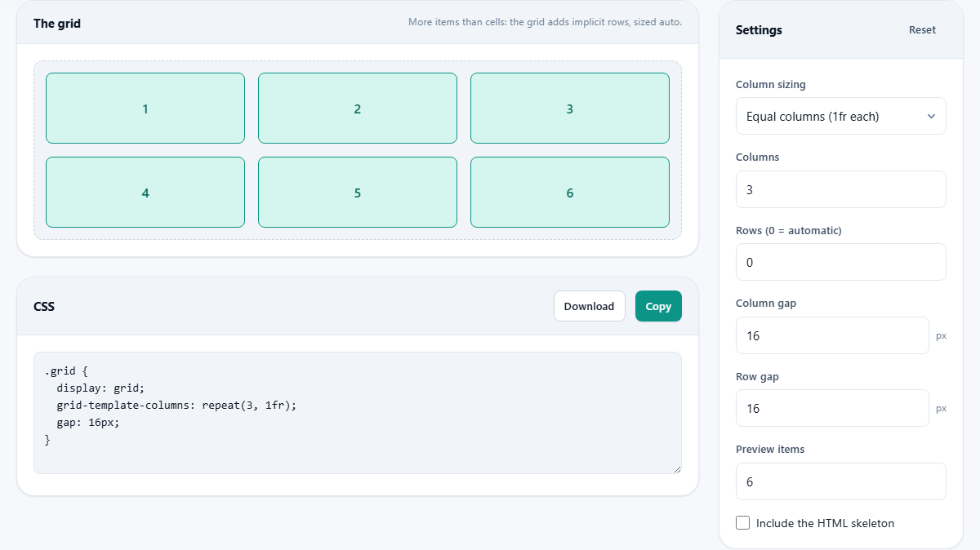Click the "Column gap" label
The height and width of the screenshot is (550, 980).
[x=766, y=303]
